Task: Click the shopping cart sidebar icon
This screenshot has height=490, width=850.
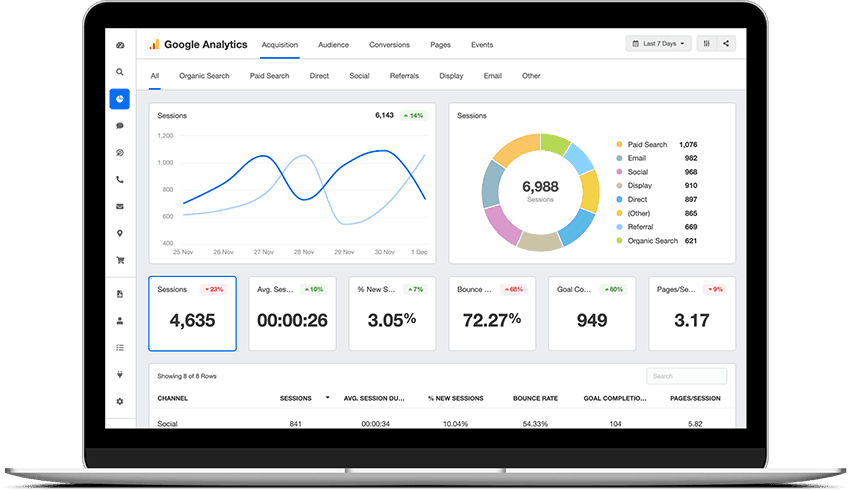Action: pos(120,261)
